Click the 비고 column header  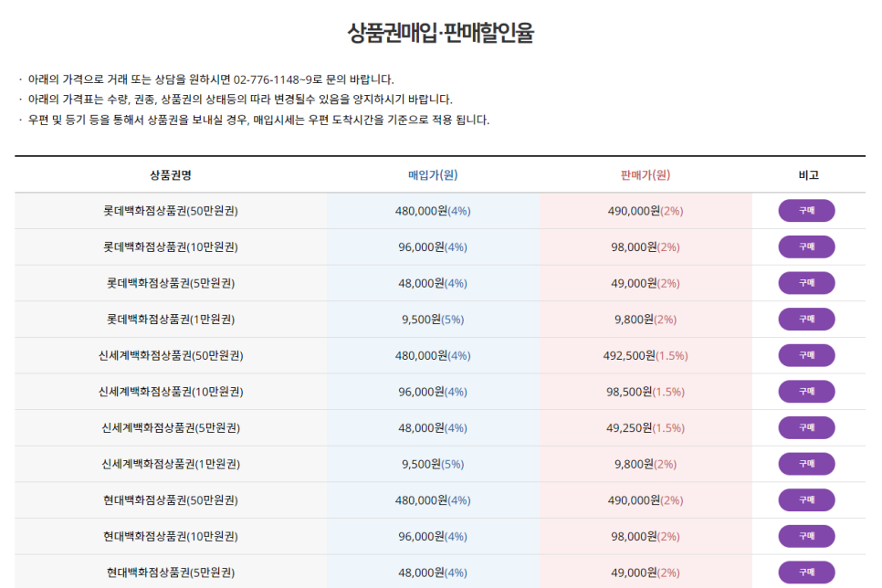coord(808,175)
